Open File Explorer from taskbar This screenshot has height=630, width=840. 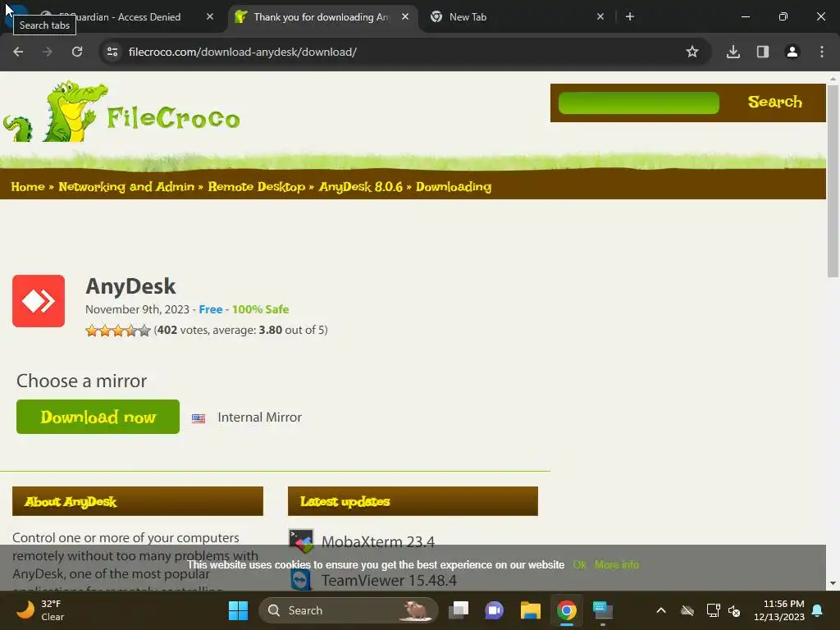pyautogui.click(x=531, y=610)
